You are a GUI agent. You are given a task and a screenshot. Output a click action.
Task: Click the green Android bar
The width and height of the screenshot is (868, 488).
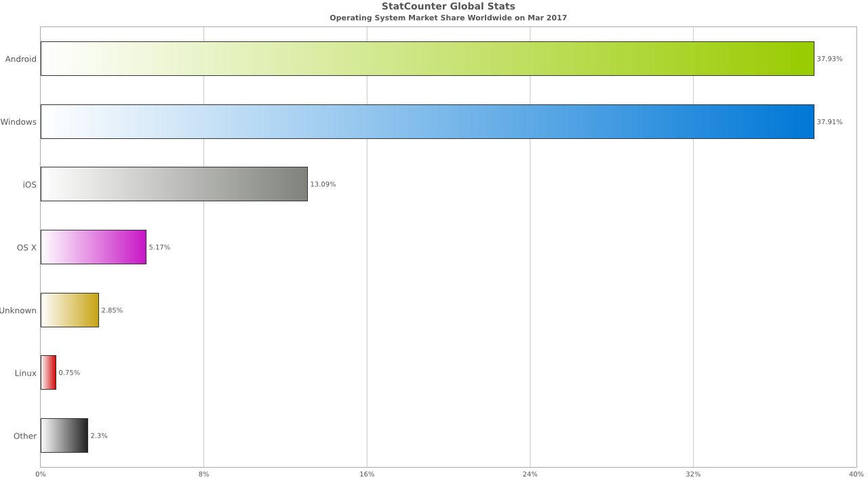pyautogui.click(x=427, y=59)
